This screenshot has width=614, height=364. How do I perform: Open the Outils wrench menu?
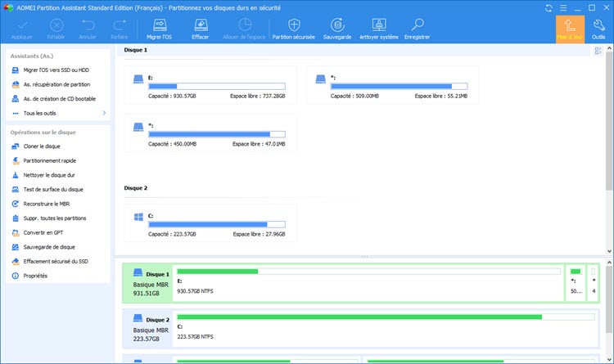(598, 29)
